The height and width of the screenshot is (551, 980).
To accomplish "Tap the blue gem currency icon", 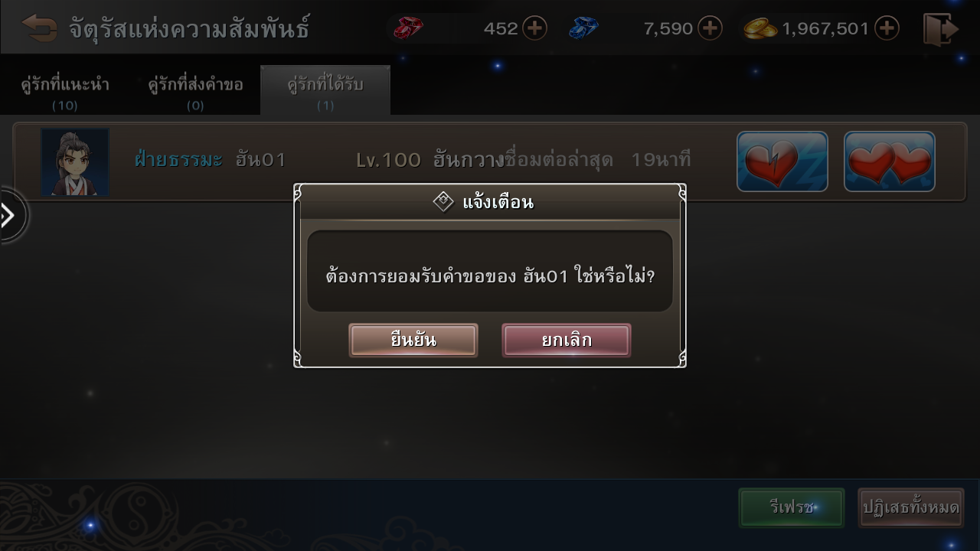I will click(583, 29).
